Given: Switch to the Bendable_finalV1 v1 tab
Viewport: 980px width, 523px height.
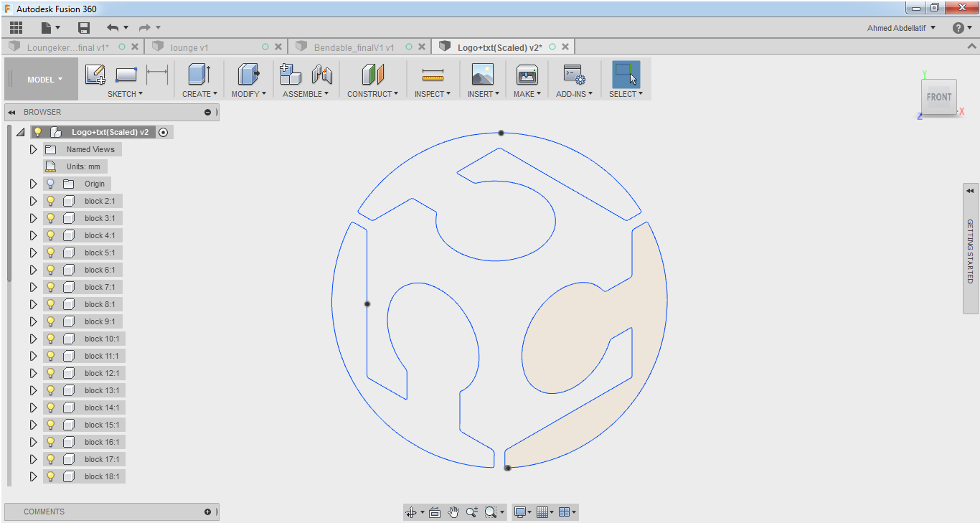Looking at the screenshot, I should point(354,47).
